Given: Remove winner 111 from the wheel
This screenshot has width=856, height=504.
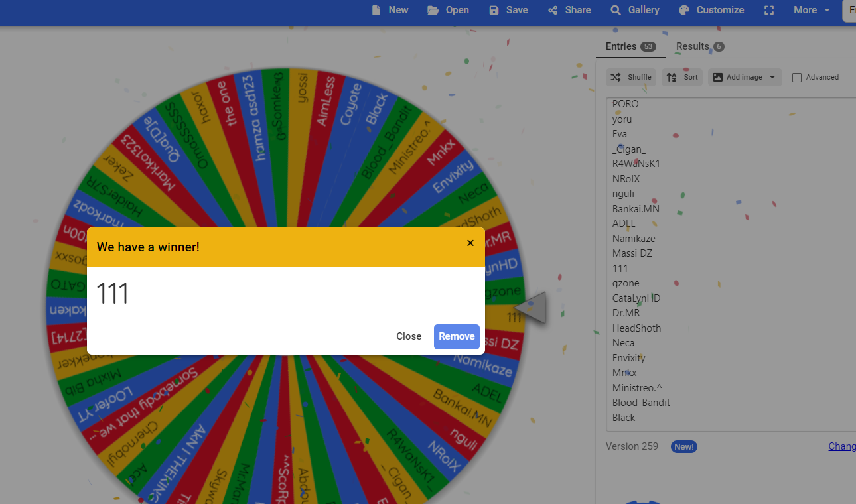Looking at the screenshot, I should (x=457, y=336).
